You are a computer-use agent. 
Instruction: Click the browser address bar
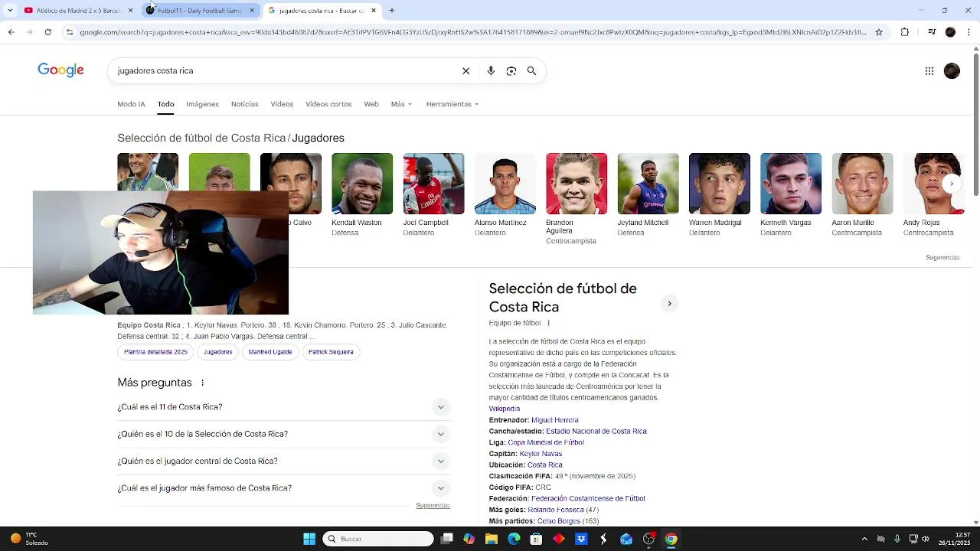472,32
